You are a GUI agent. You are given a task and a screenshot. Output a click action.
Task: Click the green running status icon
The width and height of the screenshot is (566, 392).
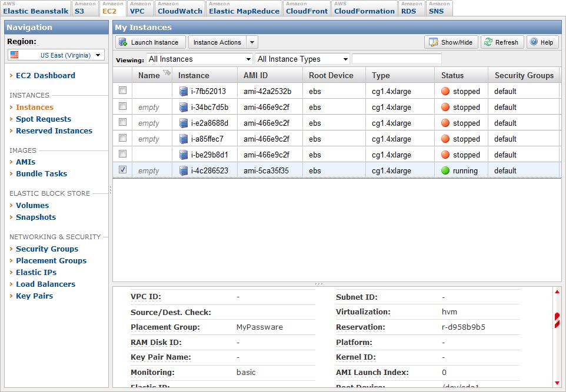pyautogui.click(x=445, y=170)
